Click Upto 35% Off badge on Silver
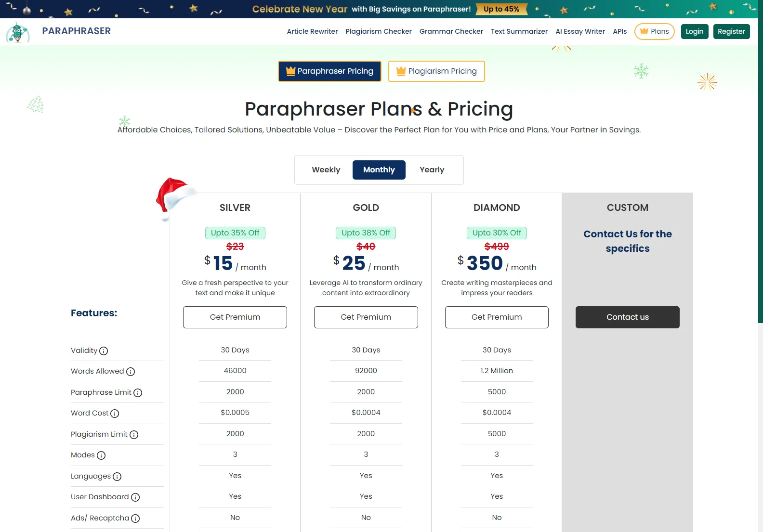Viewport: 763px width, 532px height. [235, 233]
